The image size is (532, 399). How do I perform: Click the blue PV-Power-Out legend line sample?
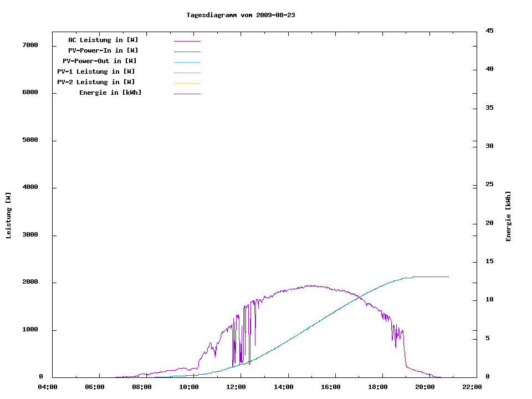[187, 62]
